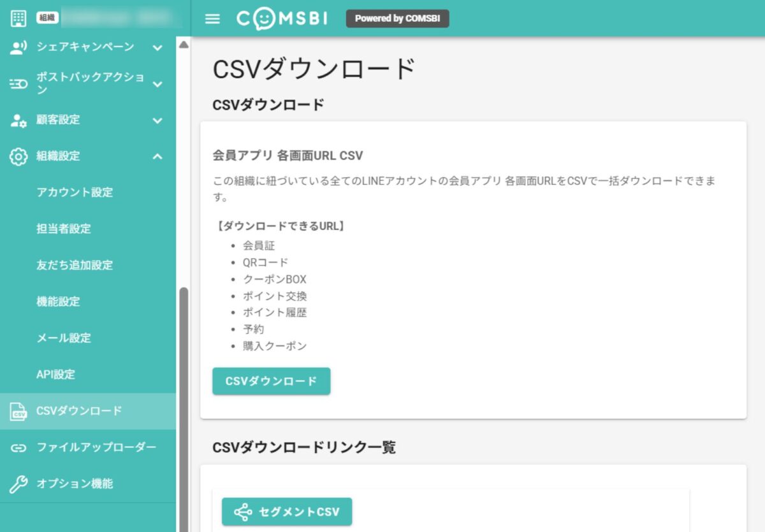Click the postback action icon
The image size is (765, 532).
18,83
